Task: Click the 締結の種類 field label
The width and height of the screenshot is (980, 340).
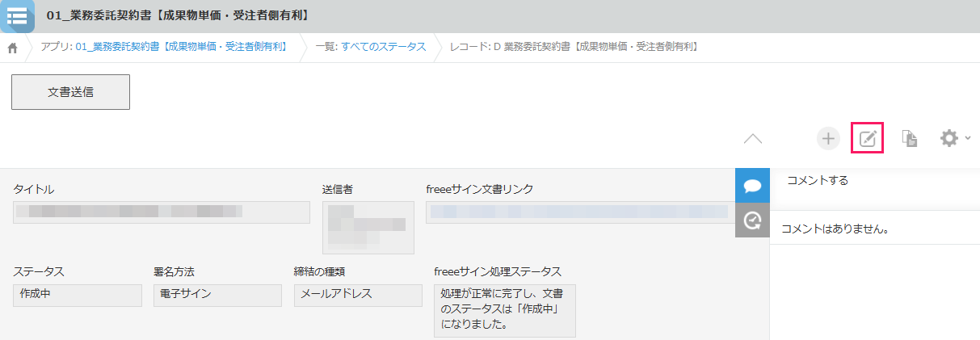Action: [x=320, y=271]
